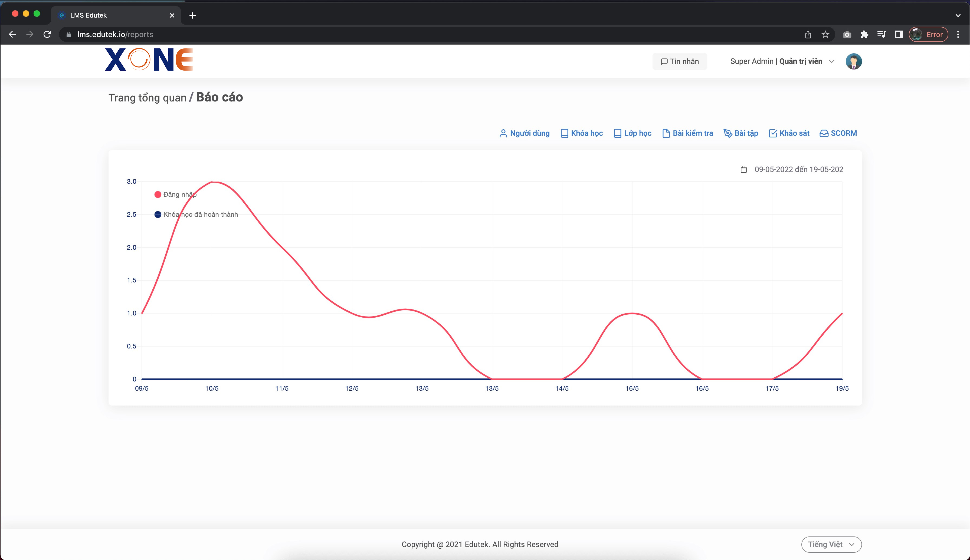Go back in browser history
The width and height of the screenshot is (970, 560).
(12, 35)
